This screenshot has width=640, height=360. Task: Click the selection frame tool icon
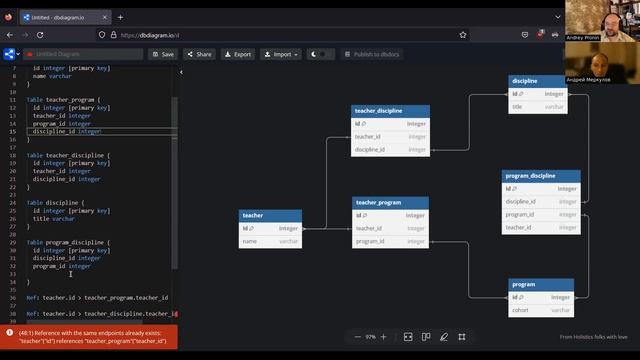(462, 337)
